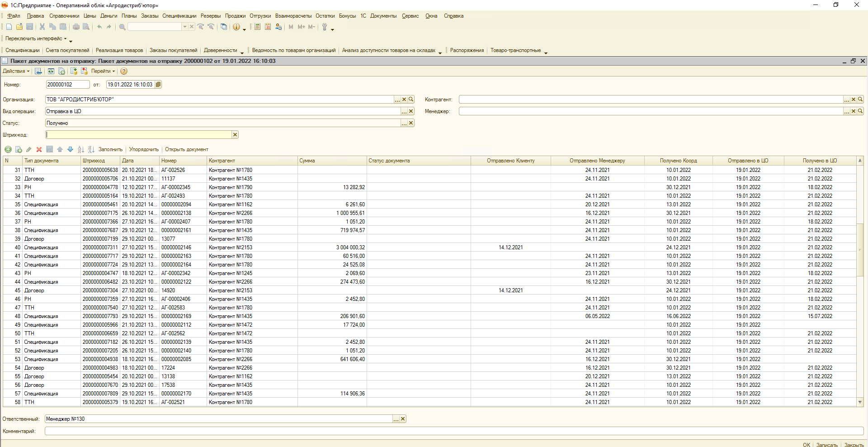Click the new document icon in the main toolbar
Image resolution: width=868 pixels, height=447 pixels.
(x=9, y=27)
